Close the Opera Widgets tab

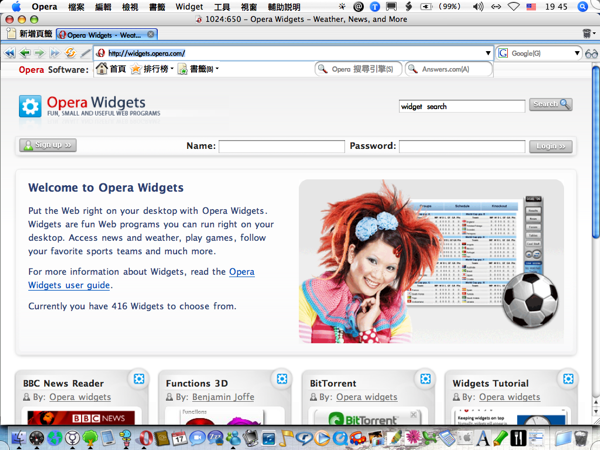(151, 34)
